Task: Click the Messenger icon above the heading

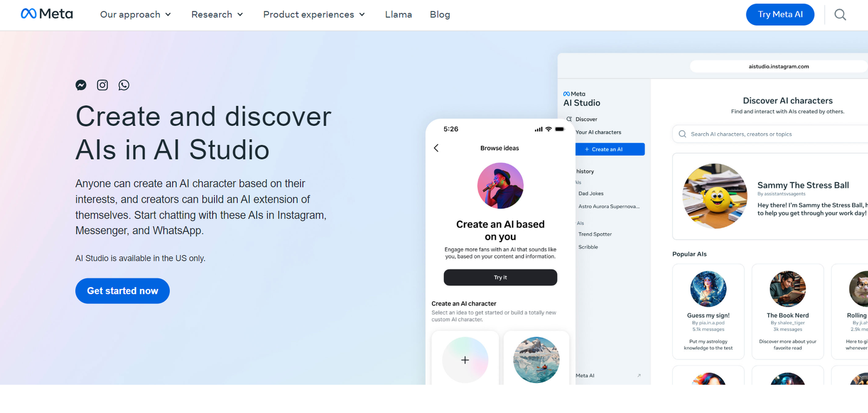Action: (81, 85)
